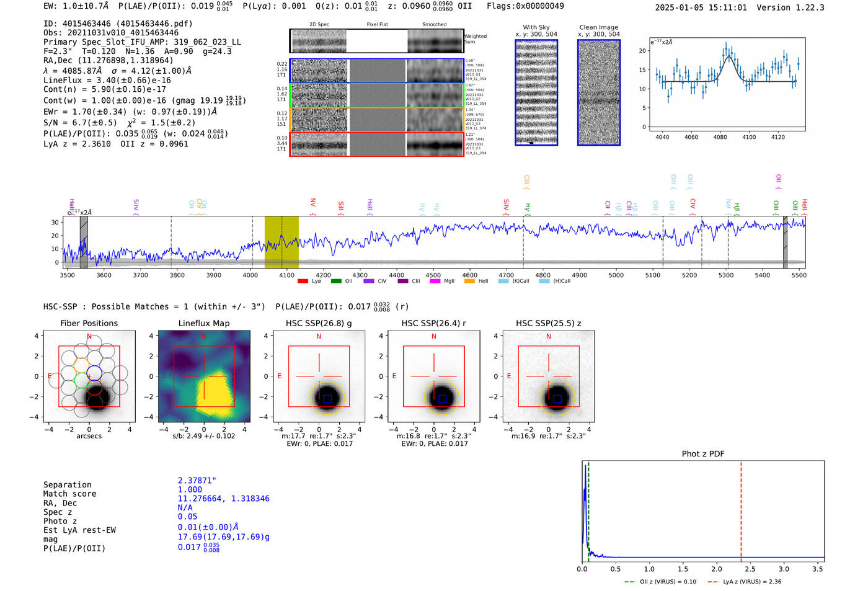Click the blue square marker in HSC g image
Image resolution: width=868 pixels, height=591 pixels.
point(327,398)
